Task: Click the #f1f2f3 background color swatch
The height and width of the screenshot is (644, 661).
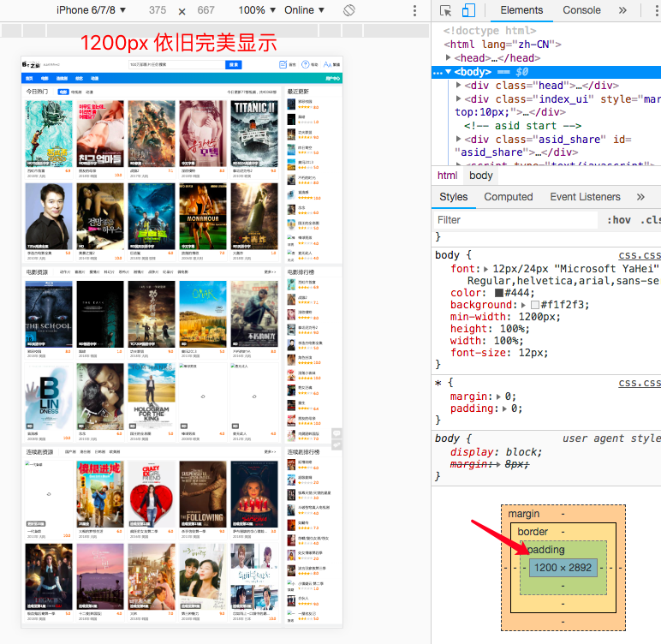Action: click(x=535, y=305)
